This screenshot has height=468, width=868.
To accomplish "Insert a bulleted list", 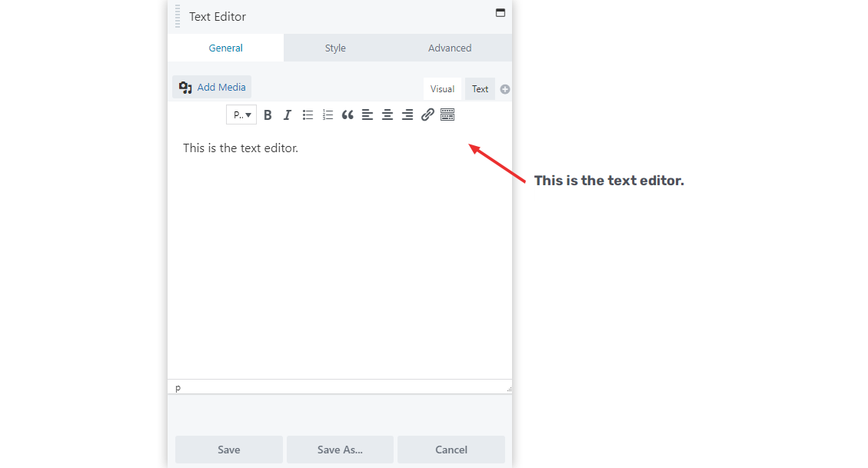I will tap(308, 115).
